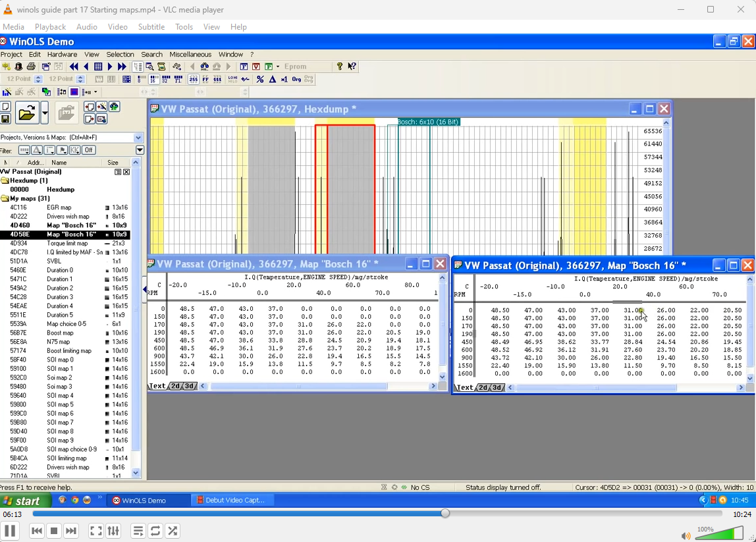Open the Miscellaneous menu

pyautogui.click(x=190, y=55)
